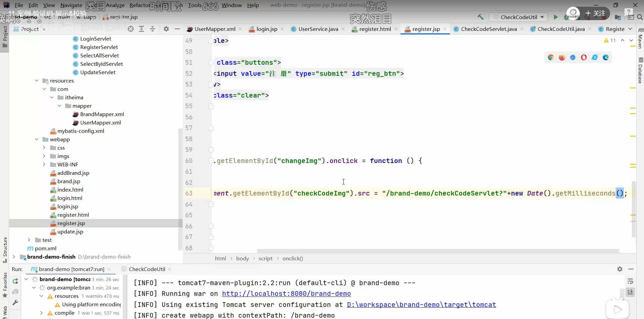Image resolution: width=644 pixels, height=319 pixels.
Task: Open Search Everywhere magnifier icon
Action: point(640,17)
